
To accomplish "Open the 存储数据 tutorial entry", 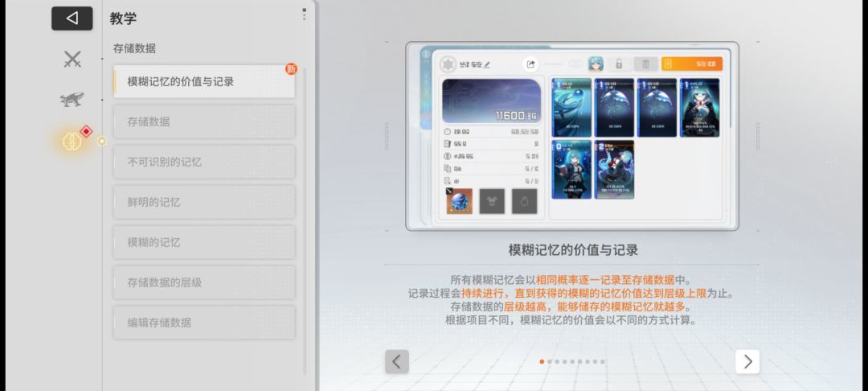I will coord(204,121).
